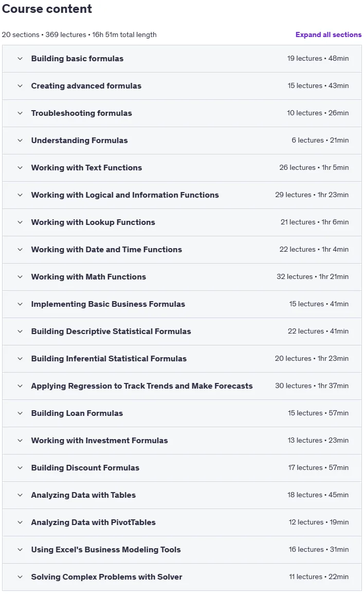This screenshot has height=594, width=364.
Task: Click Building Loan Formulas section title
Action: [77, 413]
